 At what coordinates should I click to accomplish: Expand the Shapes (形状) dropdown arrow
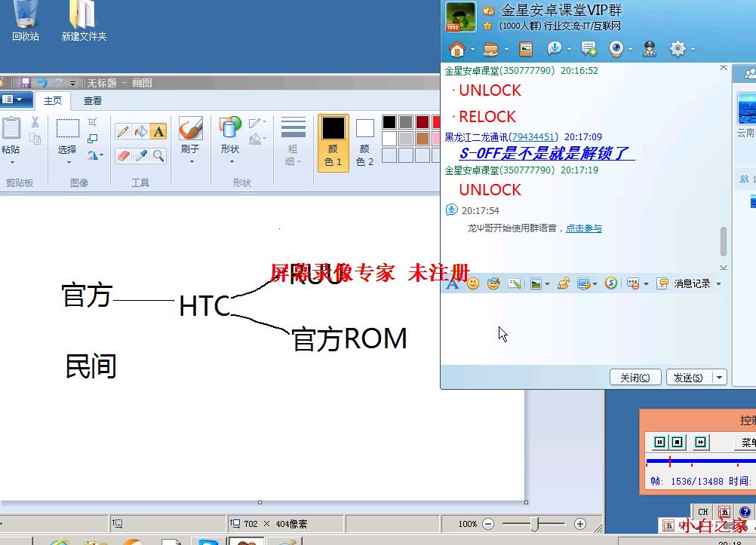tap(231, 162)
